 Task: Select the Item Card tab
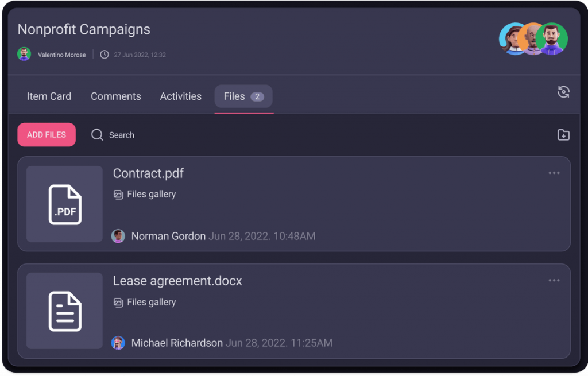click(x=49, y=96)
